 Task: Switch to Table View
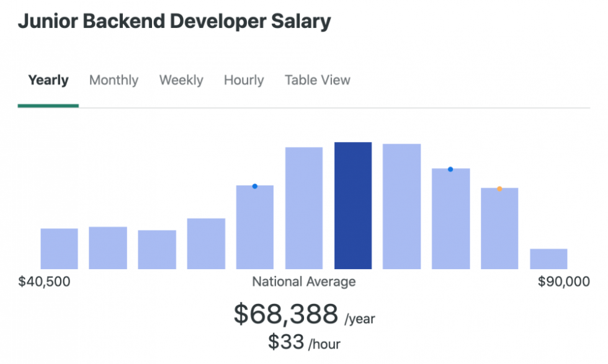pyautogui.click(x=317, y=80)
